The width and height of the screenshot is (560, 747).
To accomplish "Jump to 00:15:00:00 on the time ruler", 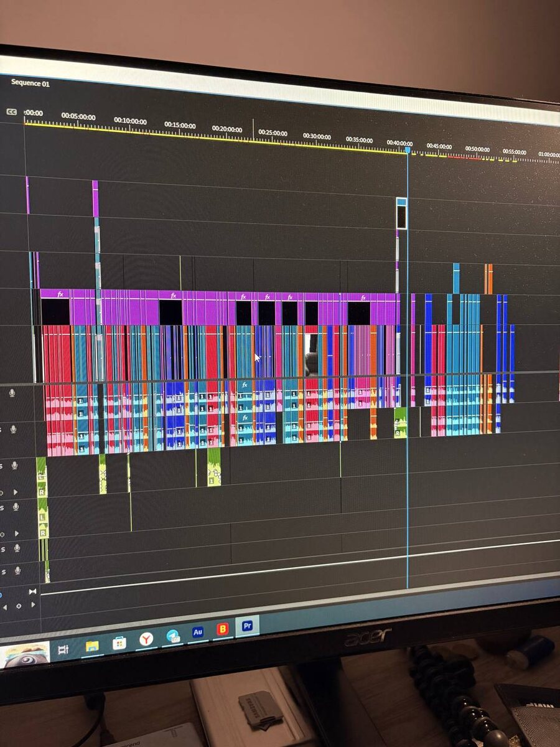I will 180,125.
